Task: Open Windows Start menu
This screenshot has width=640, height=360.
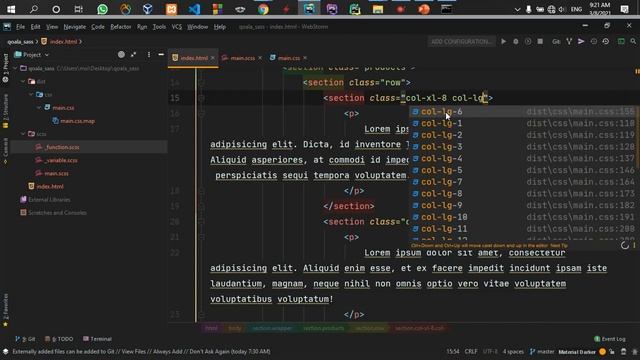Action: (11, 9)
